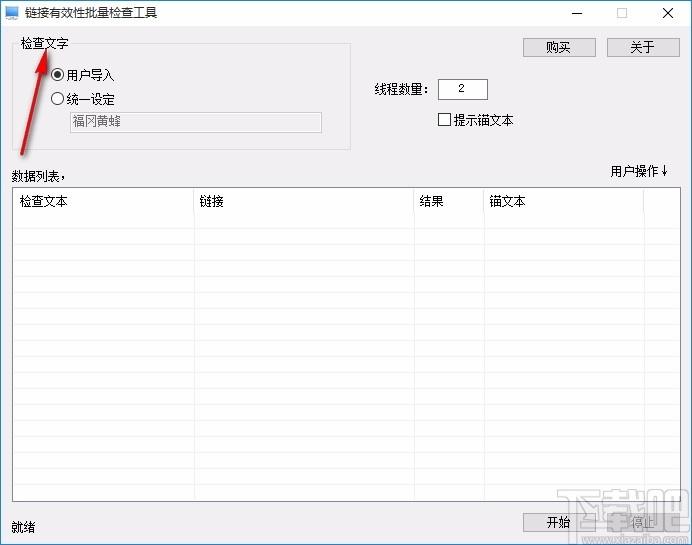Minimize the window
Screen dimensions: 692x545
click(577, 13)
